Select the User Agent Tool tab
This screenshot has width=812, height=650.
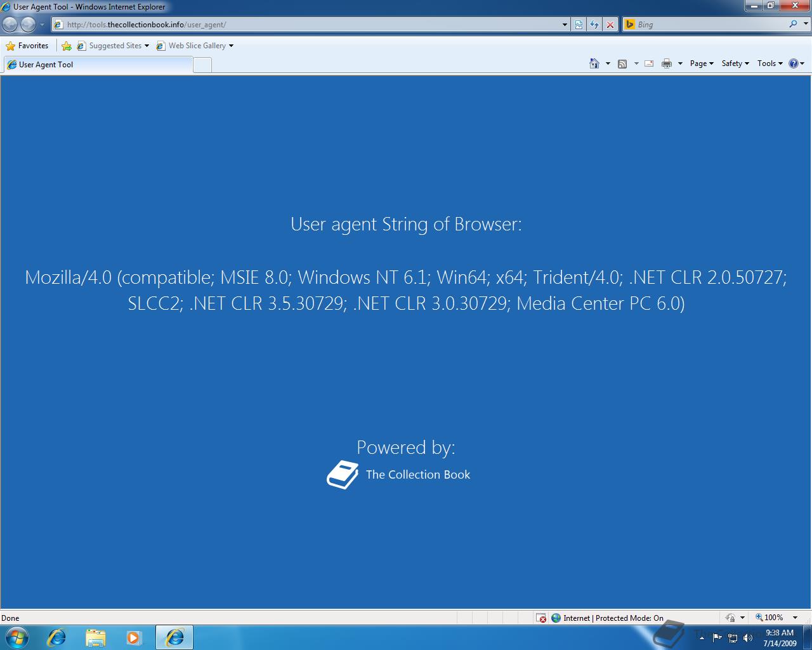(x=98, y=65)
